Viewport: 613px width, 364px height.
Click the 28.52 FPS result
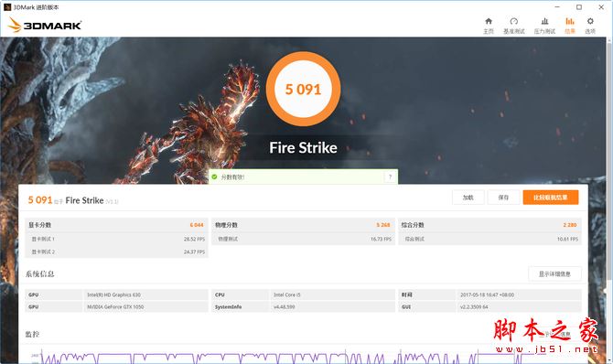pos(194,239)
